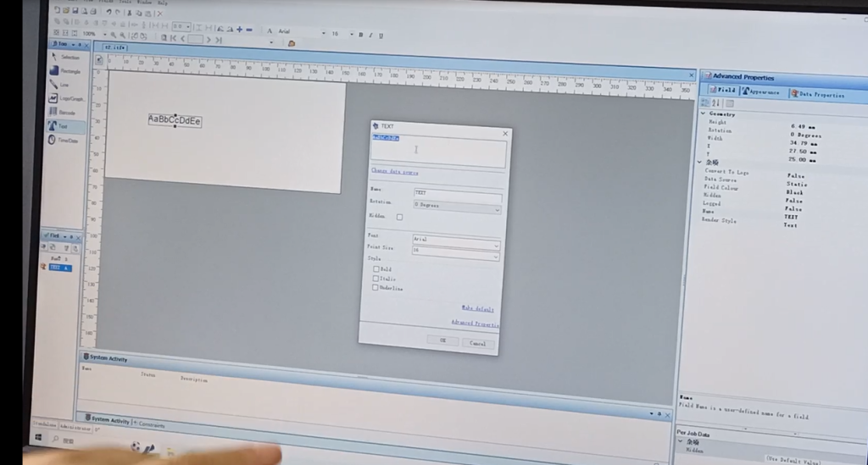This screenshot has width=868, height=465.
Task: Collapse the Geometry section in properties
Action: tap(704, 113)
